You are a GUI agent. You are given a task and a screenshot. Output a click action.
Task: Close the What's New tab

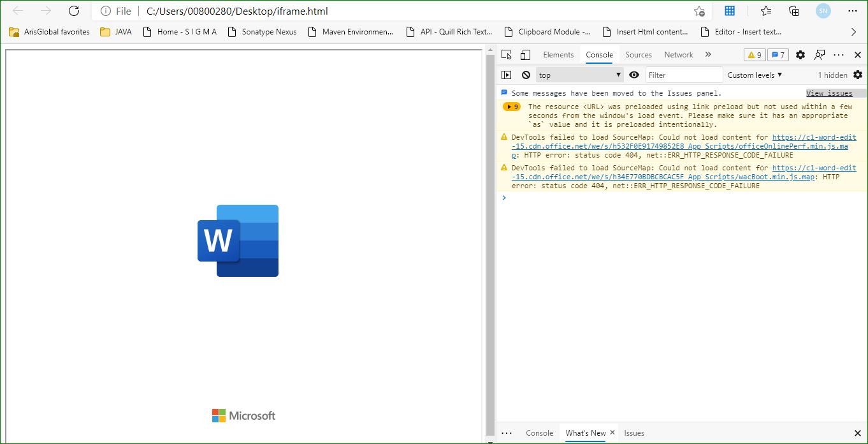612,433
